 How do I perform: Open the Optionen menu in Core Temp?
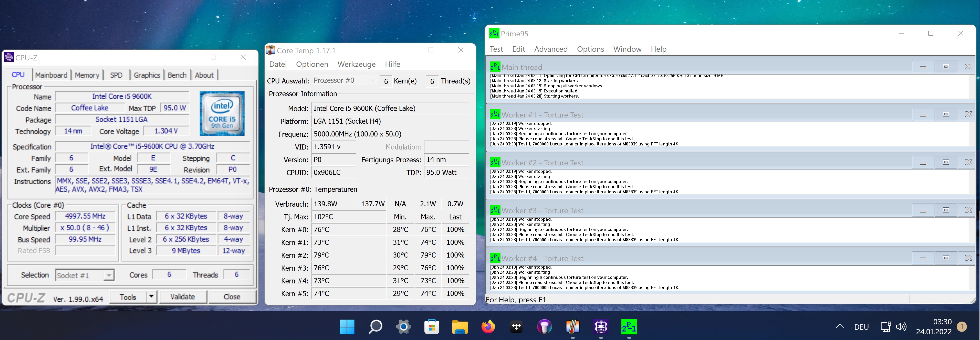coord(312,64)
